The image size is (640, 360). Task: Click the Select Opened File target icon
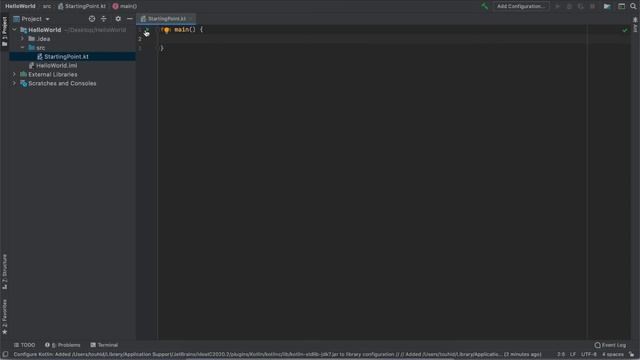coord(92,19)
